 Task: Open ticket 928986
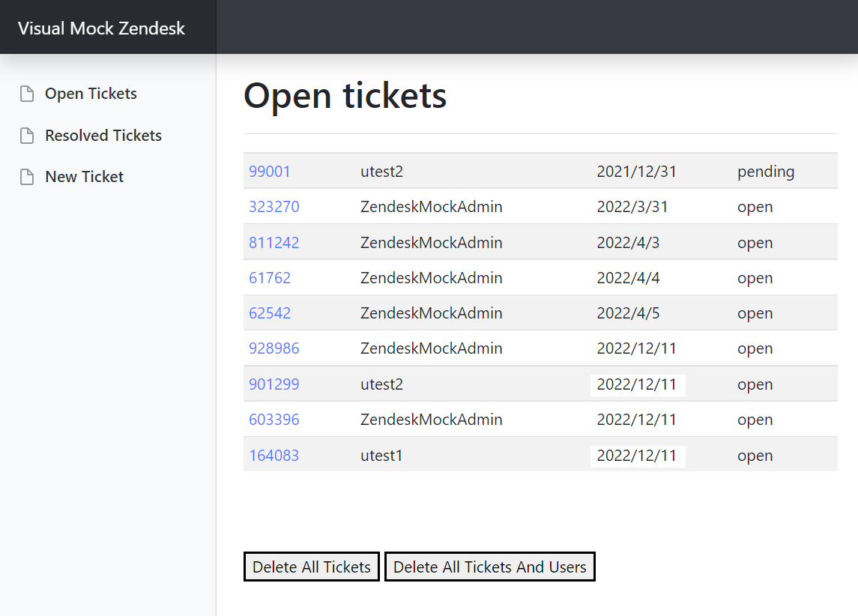point(274,348)
